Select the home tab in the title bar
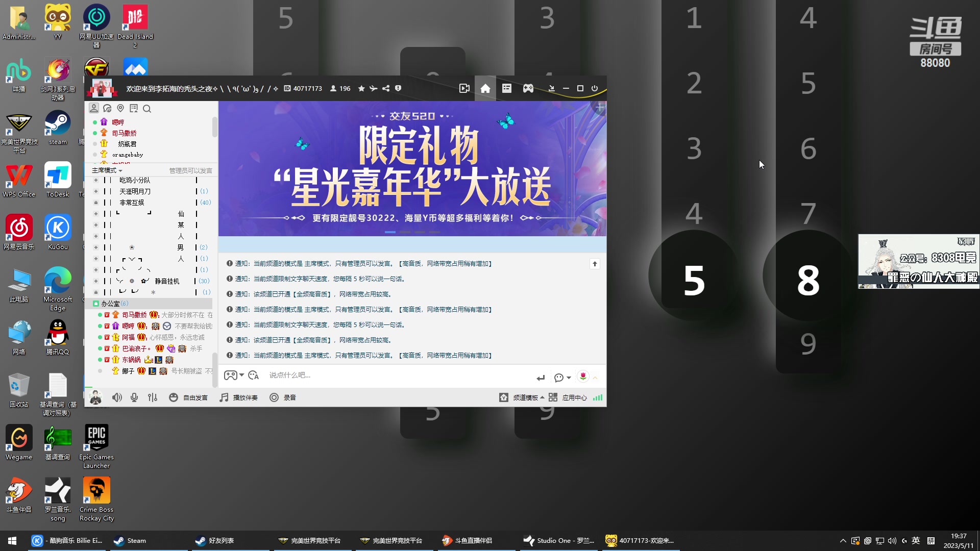 pos(485,88)
